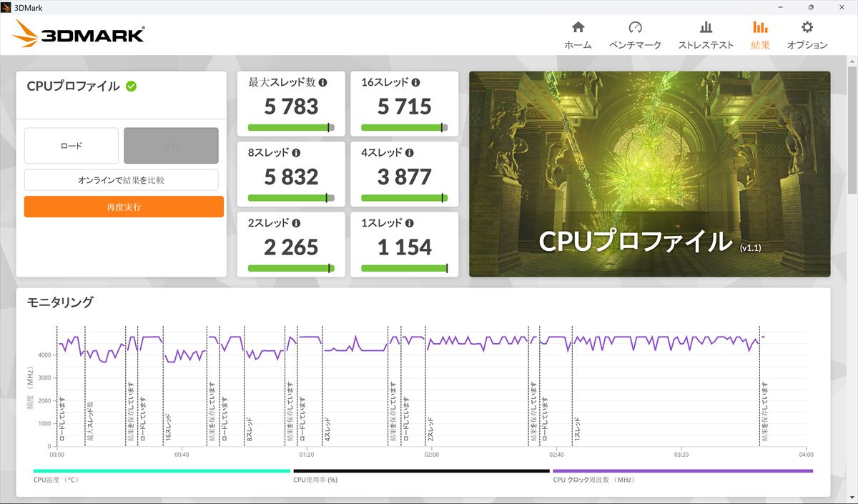Open the ストレステスト tab
This screenshot has width=858, height=504.
click(706, 35)
